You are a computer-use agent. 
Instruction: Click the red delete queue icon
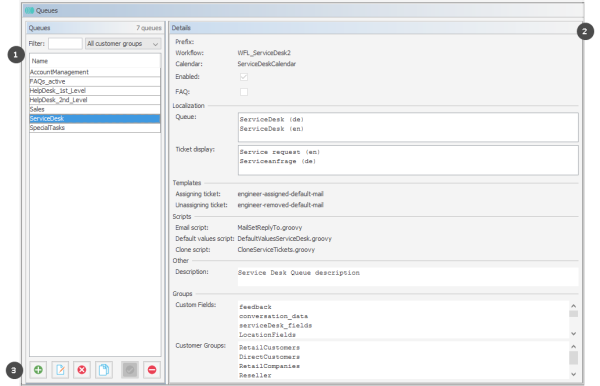pyautogui.click(x=82, y=370)
